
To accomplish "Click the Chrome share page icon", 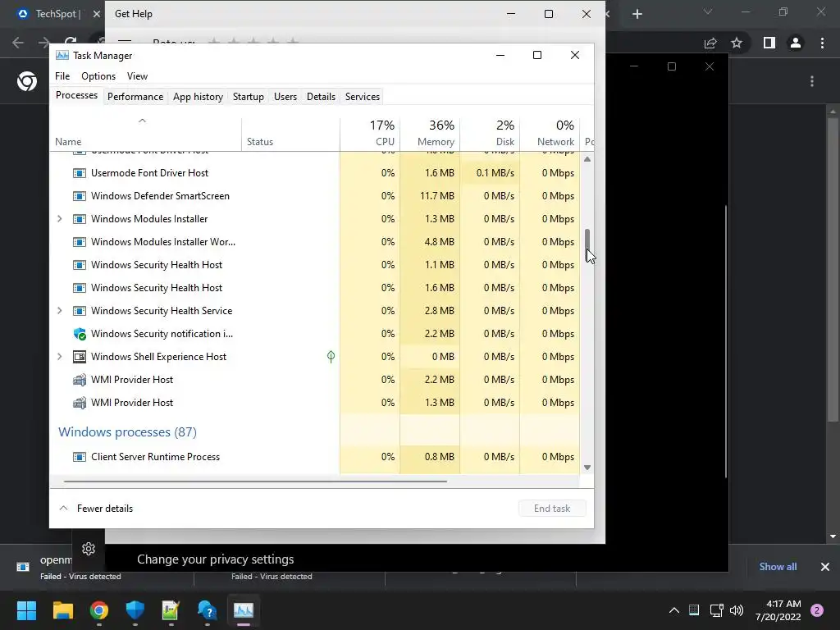I will pos(710,43).
